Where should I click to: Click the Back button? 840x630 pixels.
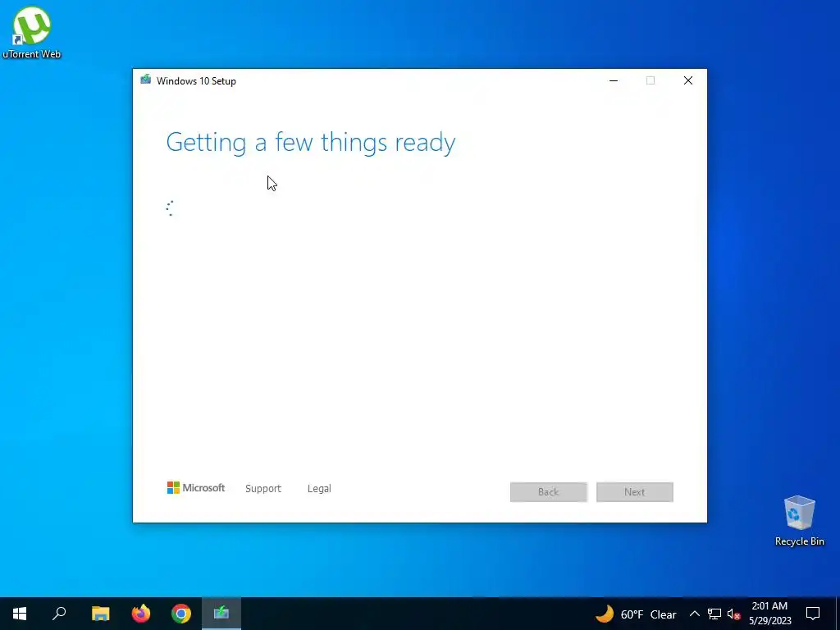(549, 492)
